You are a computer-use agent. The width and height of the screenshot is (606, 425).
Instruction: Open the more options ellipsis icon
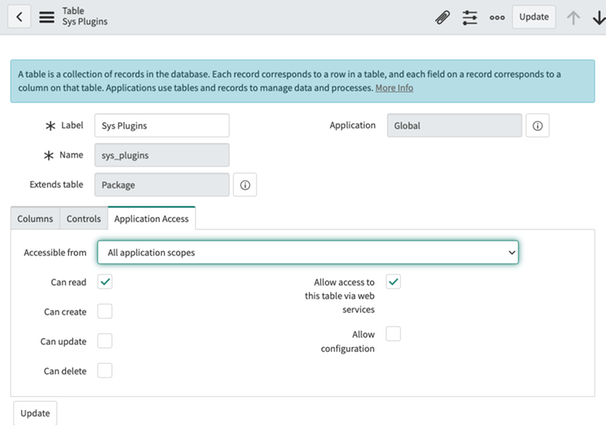tap(497, 17)
